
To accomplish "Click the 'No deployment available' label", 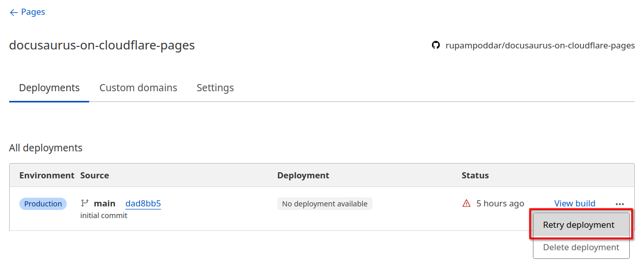I will [325, 204].
